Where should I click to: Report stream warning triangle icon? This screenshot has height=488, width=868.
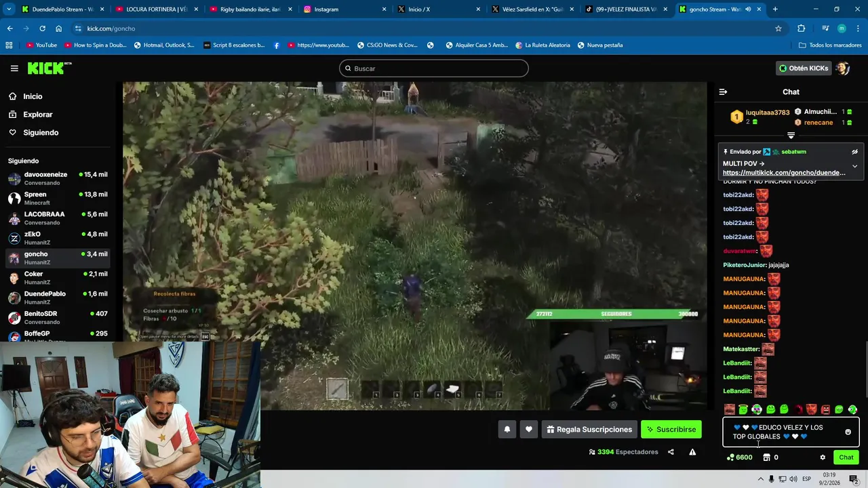(x=692, y=452)
